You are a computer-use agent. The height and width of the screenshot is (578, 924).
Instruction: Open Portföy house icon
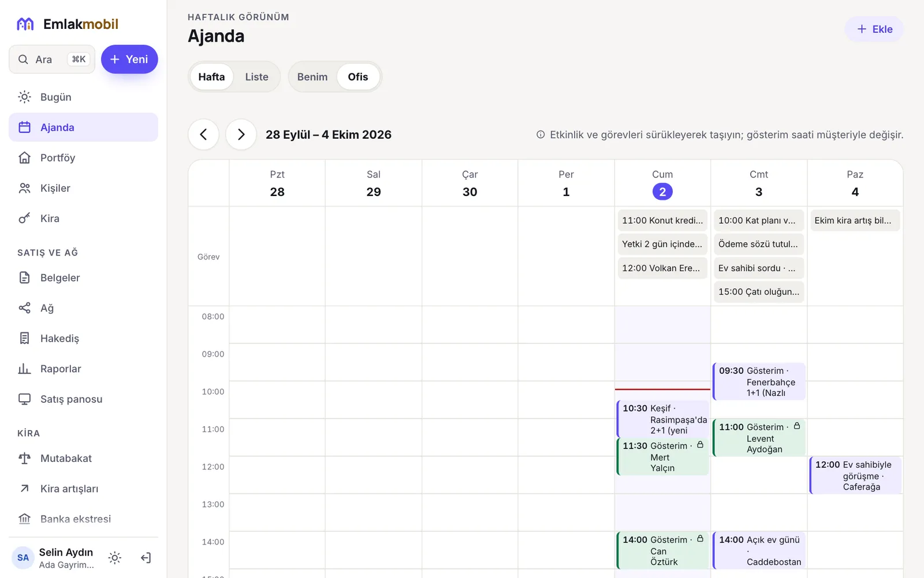24,158
